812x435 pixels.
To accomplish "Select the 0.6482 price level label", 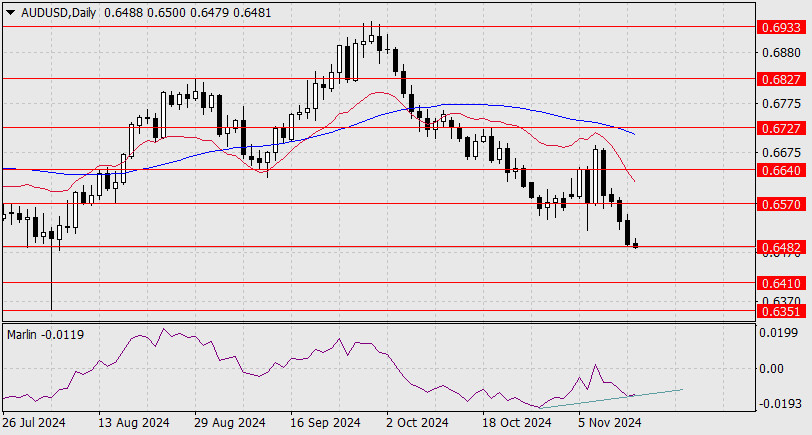I will pos(781,248).
